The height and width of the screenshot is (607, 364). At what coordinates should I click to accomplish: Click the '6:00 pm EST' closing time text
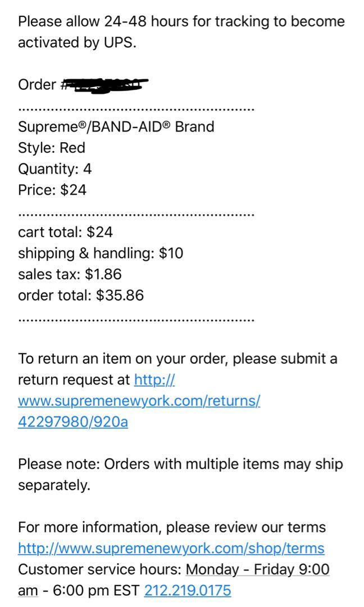95,591
